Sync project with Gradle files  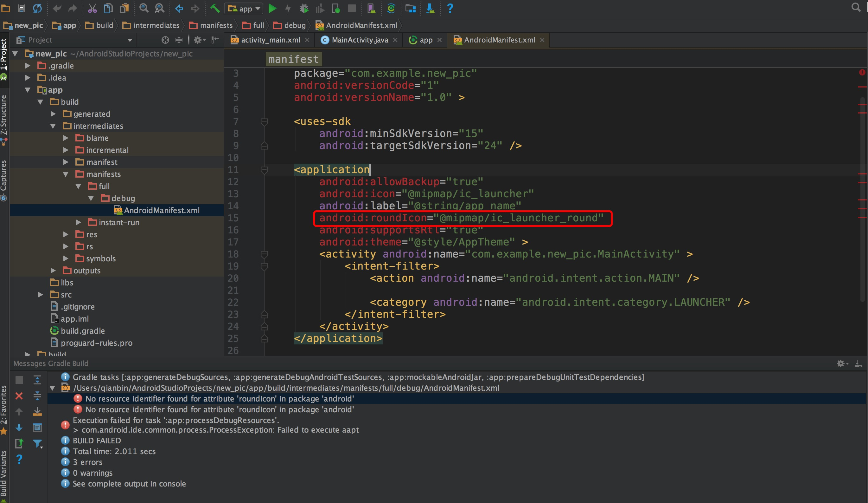tap(391, 9)
